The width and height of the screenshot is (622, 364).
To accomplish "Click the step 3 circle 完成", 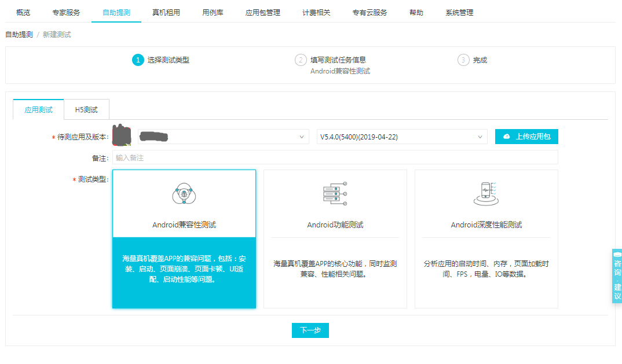I will [x=463, y=60].
